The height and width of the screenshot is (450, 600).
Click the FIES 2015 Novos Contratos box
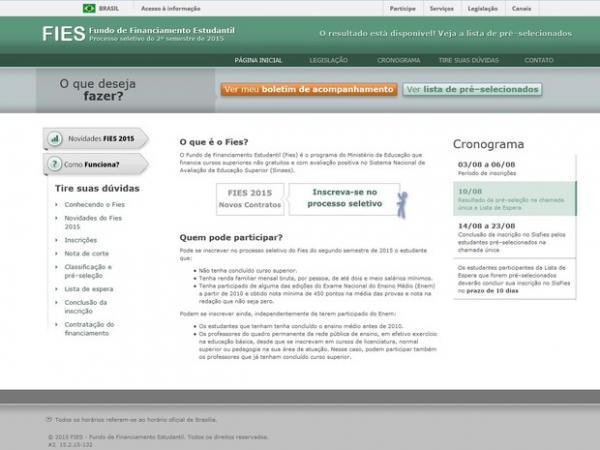click(250, 199)
